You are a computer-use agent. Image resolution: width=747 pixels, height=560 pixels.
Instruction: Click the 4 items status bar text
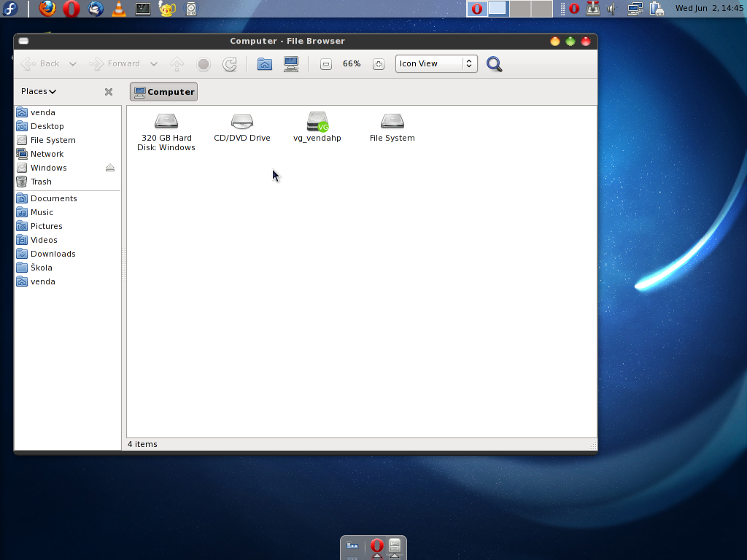coord(142,444)
